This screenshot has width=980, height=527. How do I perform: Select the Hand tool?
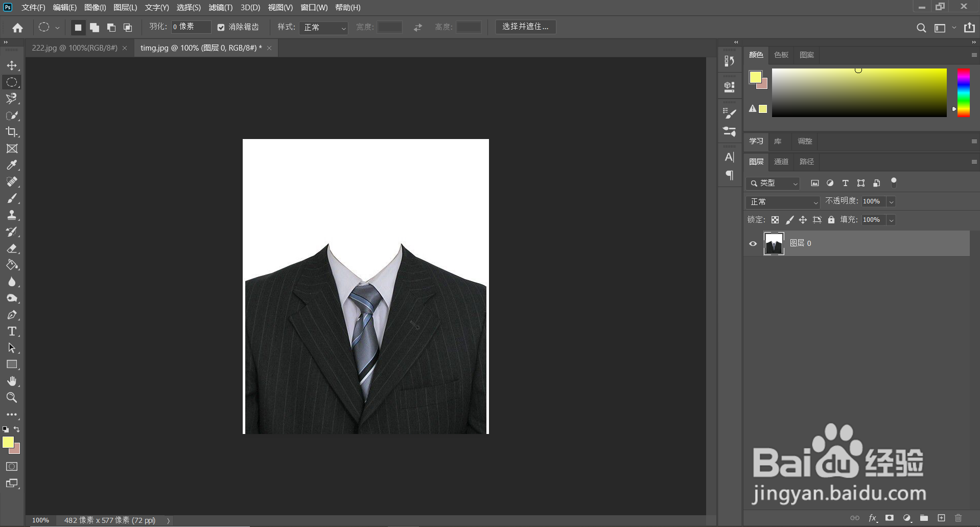coord(12,381)
